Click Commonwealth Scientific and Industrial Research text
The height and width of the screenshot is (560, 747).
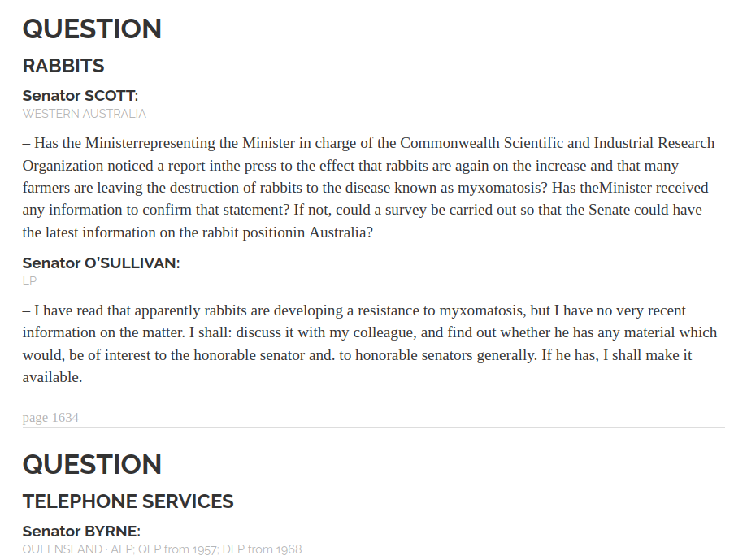point(557,143)
